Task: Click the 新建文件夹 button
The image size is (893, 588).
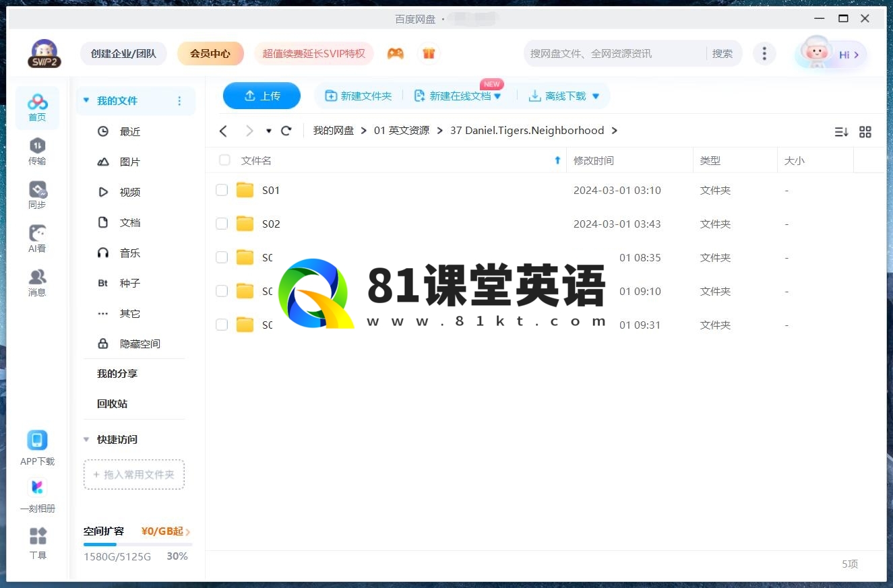Action: [358, 96]
